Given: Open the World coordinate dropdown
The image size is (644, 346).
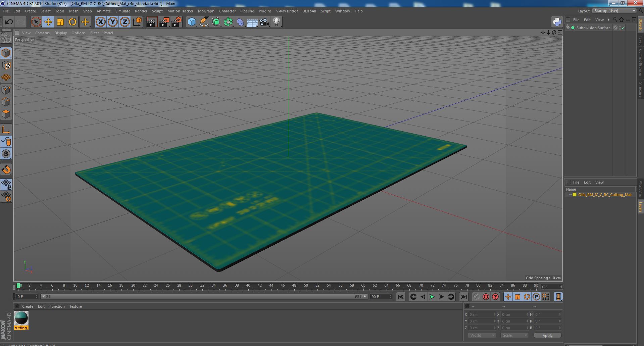Looking at the screenshot, I should point(482,335).
